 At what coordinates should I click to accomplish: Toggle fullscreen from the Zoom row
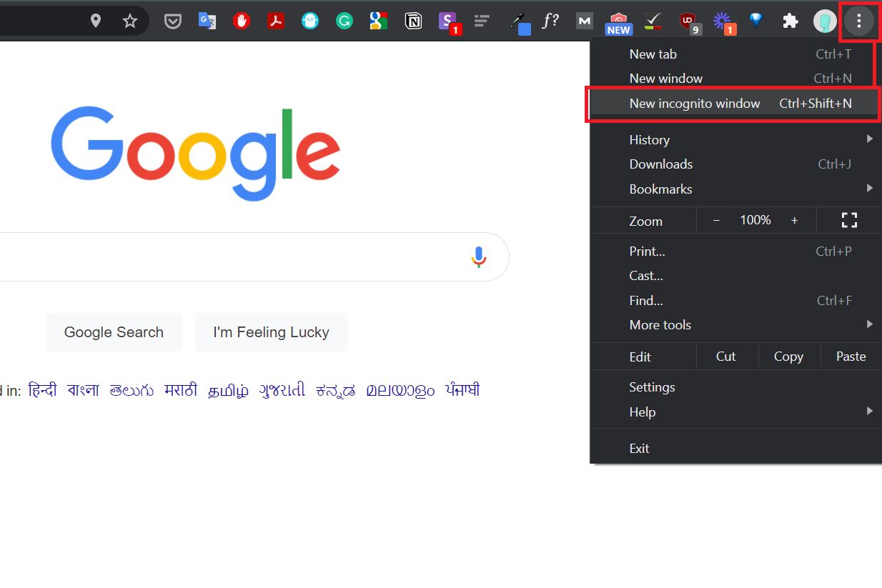coord(849,220)
